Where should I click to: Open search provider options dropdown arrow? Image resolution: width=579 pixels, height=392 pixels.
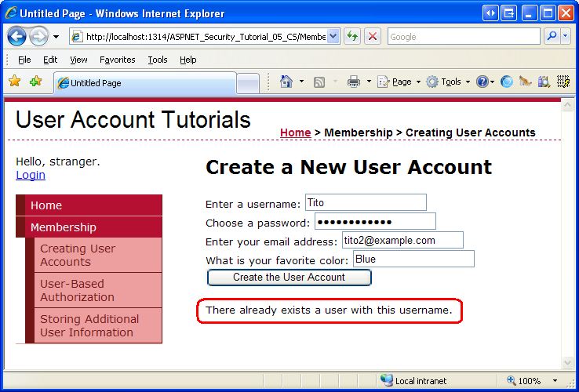tap(566, 36)
